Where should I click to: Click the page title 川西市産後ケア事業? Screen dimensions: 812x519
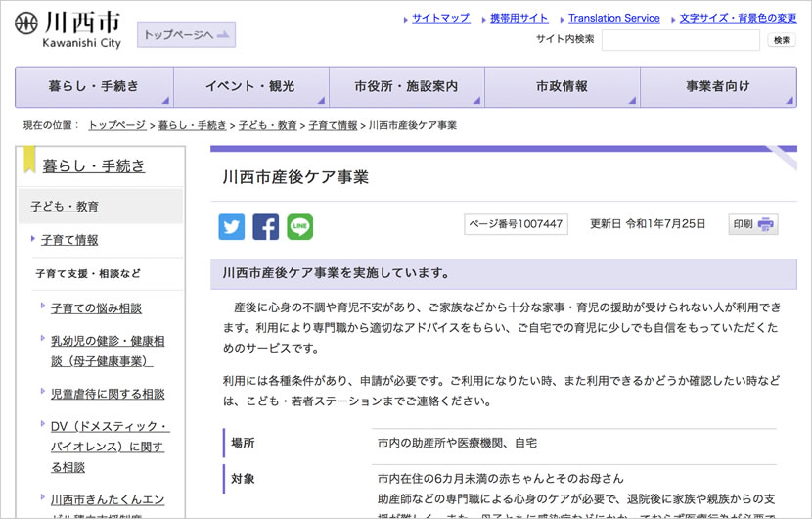coord(295,177)
